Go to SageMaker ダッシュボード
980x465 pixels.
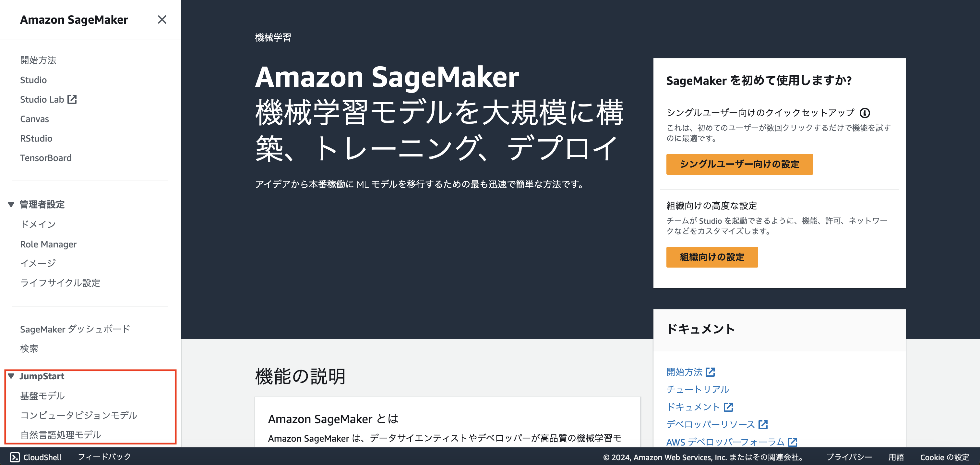coord(75,329)
